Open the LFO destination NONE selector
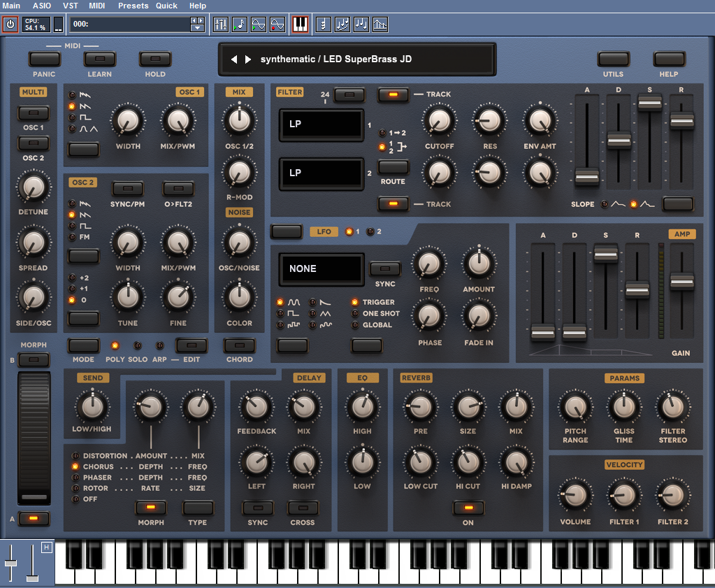This screenshot has width=715, height=588. (322, 268)
